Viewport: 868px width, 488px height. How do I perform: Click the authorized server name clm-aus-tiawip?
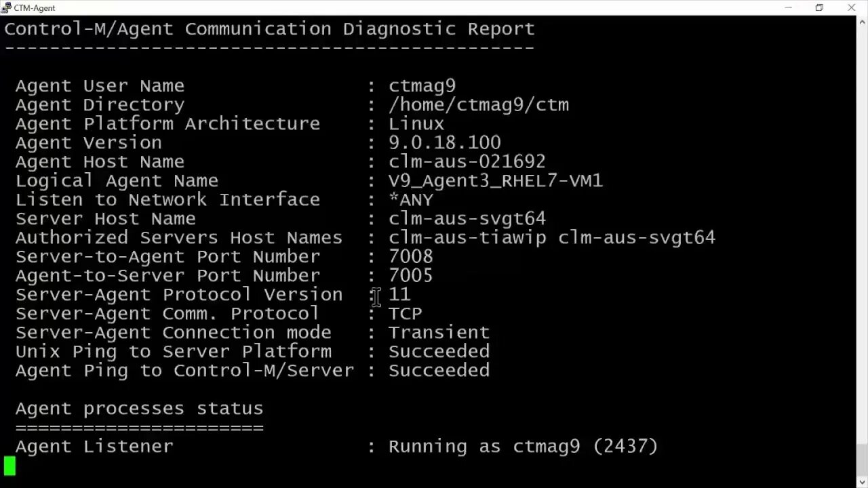[467, 237]
